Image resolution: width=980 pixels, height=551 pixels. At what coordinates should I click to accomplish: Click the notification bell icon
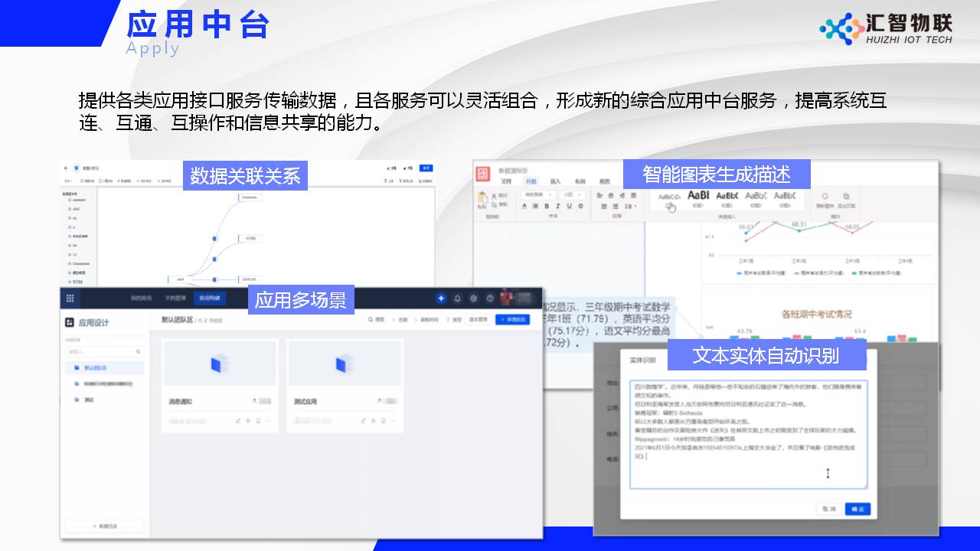458,298
